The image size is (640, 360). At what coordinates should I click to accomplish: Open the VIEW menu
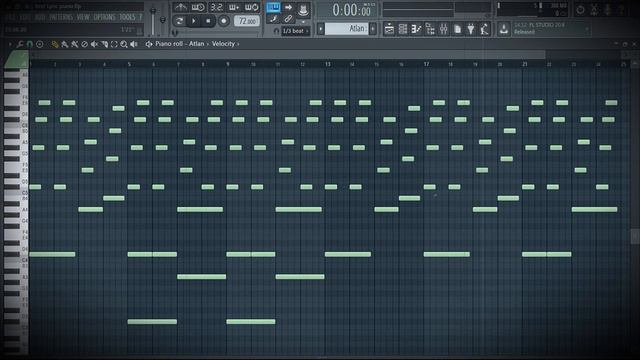tap(83, 17)
